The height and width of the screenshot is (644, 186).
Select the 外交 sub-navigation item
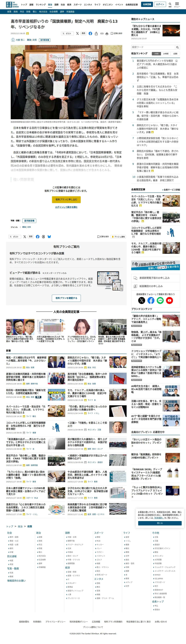pos(22,12)
